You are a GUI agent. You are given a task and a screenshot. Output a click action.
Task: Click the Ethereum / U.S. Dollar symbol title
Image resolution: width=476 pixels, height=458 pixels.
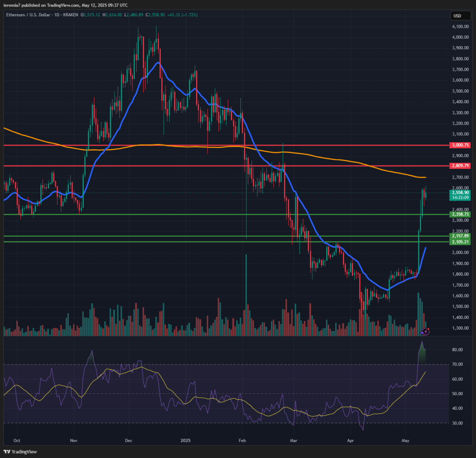click(28, 14)
